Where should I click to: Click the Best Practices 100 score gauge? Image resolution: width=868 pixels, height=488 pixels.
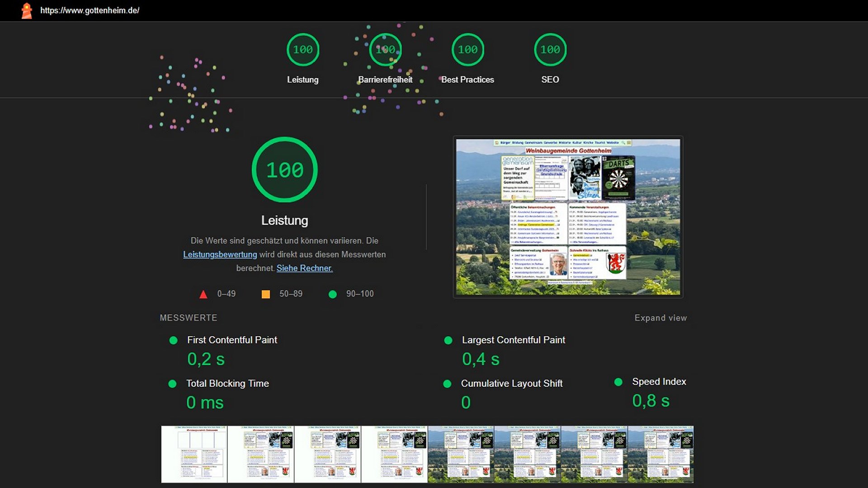[x=467, y=50]
